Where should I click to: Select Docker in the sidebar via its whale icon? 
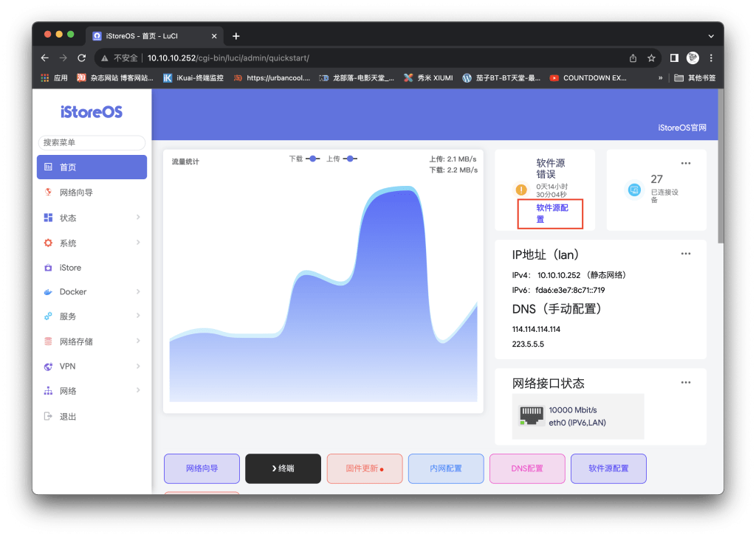[x=47, y=291]
